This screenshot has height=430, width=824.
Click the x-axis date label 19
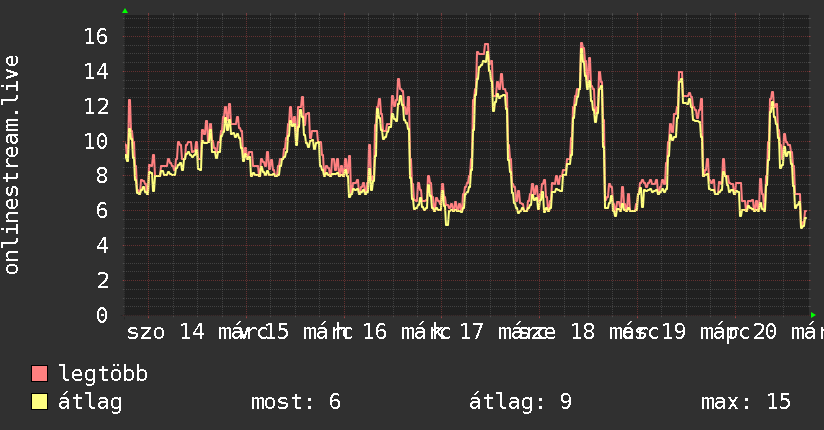click(x=674, y=332)
